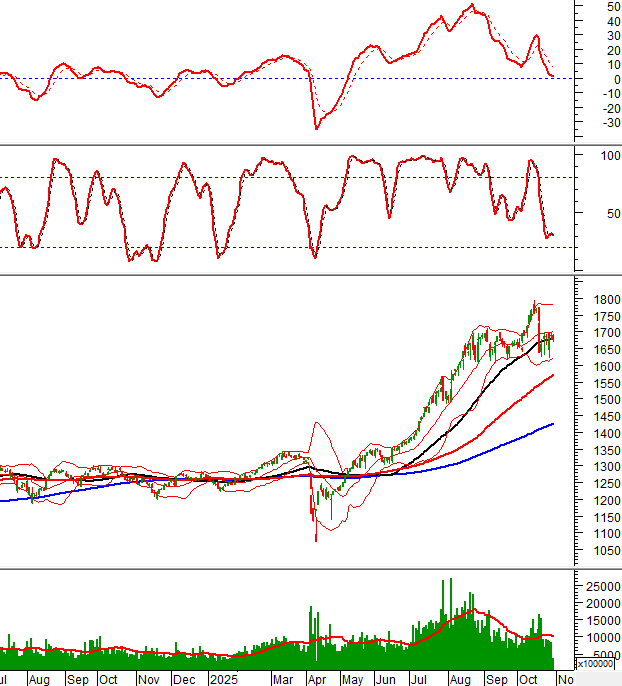Select the Dec label on the date axis
Image resolution: width=622 pixels, height=686 pixels.
pos(185,678)
